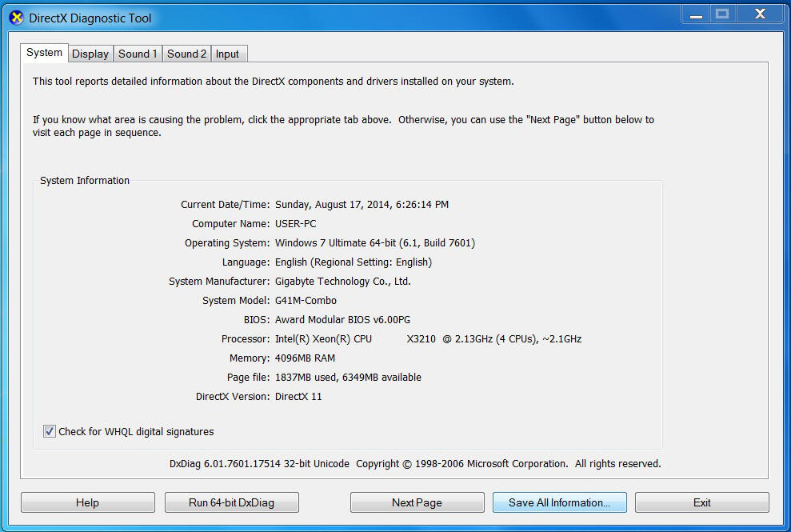791x532 pixels.
Task: Click the "Current Date/Time:" label
Action: pyautogui.click(x=226, y=205)
